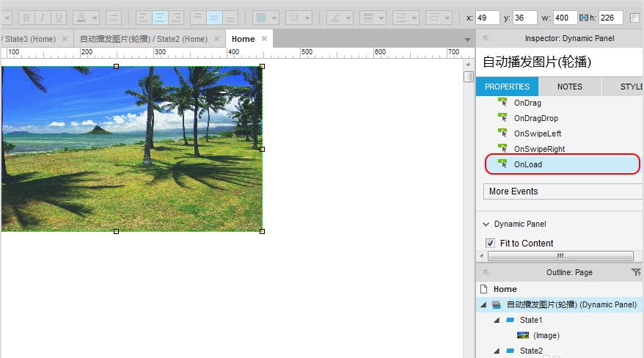Click the arrow style icon
Screen dimensions: 644x358
(x=434, y=18)
